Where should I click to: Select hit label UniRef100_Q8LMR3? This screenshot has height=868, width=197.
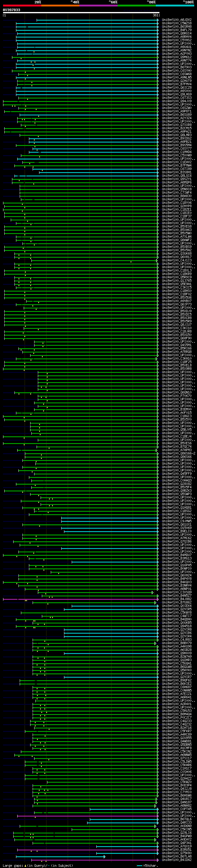point(177,135)
